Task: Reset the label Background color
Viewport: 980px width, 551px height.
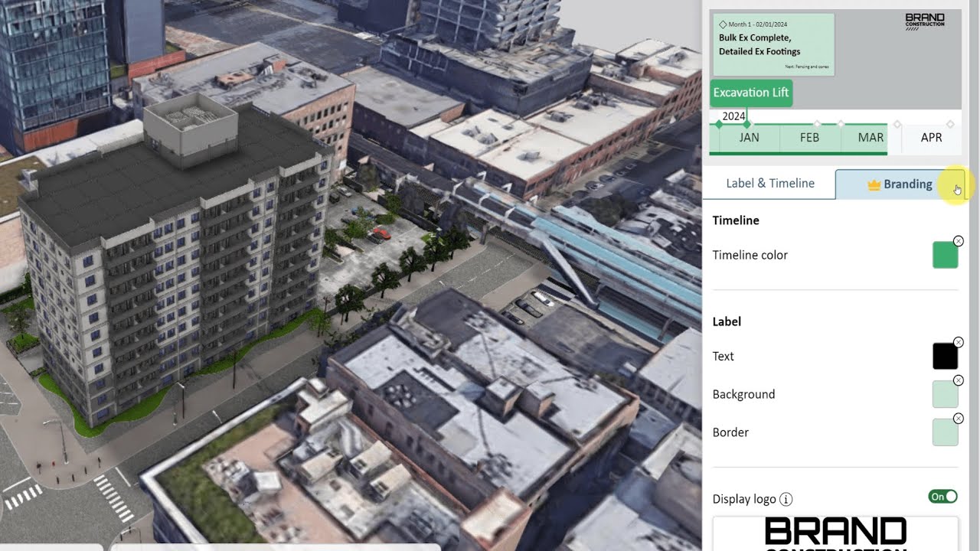Action: point(959,380)
